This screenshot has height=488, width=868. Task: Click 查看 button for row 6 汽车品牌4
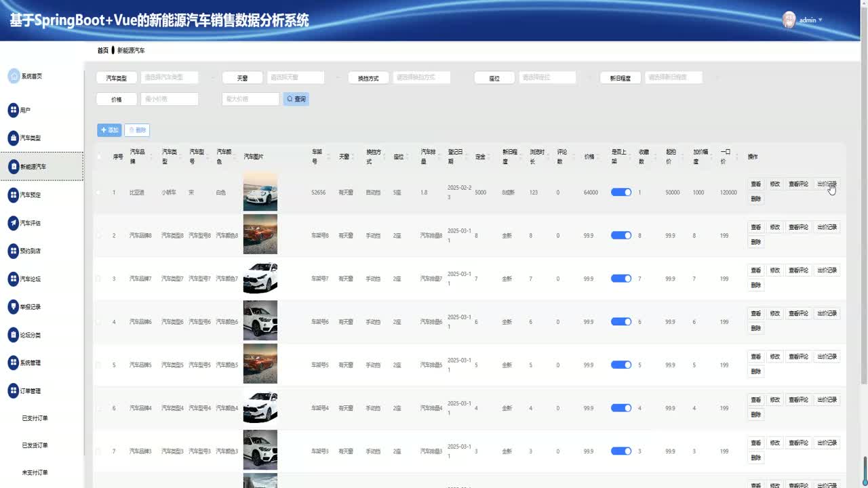(x=755, y=400)
